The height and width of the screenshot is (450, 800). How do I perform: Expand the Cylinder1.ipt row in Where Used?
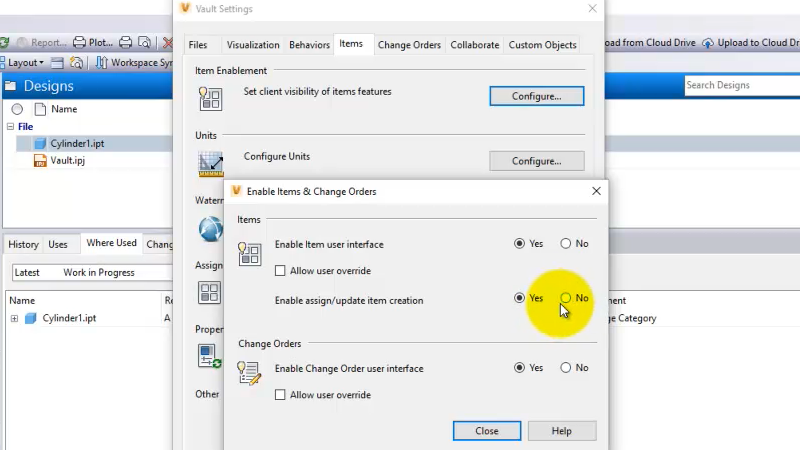tap(14, 318)
